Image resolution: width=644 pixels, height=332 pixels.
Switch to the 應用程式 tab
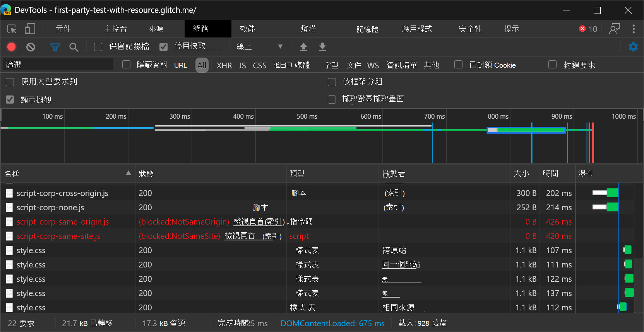(x=417, y=29)
